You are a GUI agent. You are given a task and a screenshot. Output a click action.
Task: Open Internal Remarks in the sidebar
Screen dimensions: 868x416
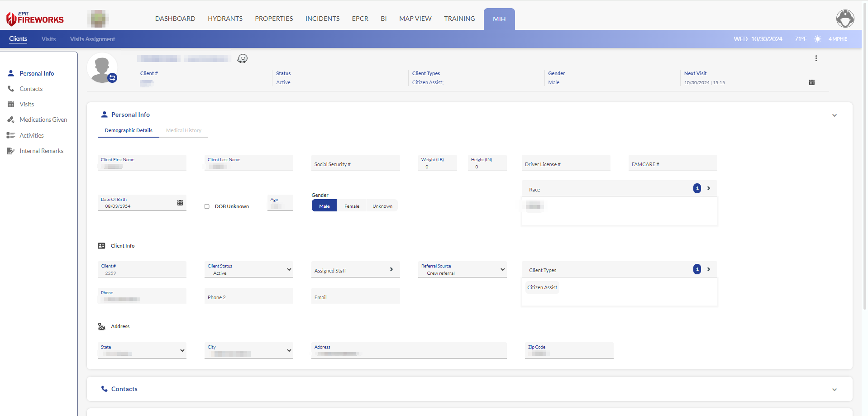tap(41, 151)
